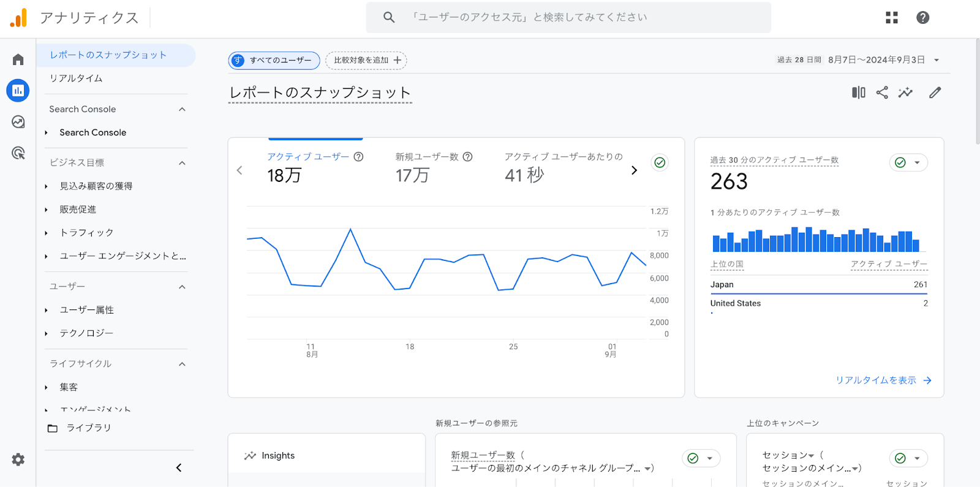Image resolution: width=980 pixels, height=487 pixels.
Task: Click the page vertical scrollbar
Action: click(977, 92)
